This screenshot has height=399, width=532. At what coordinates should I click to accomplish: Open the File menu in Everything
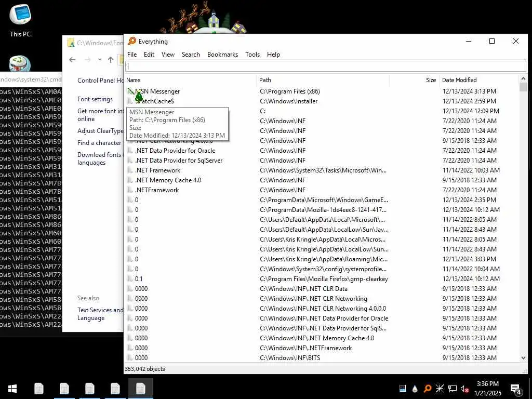(x=132, y=54)
